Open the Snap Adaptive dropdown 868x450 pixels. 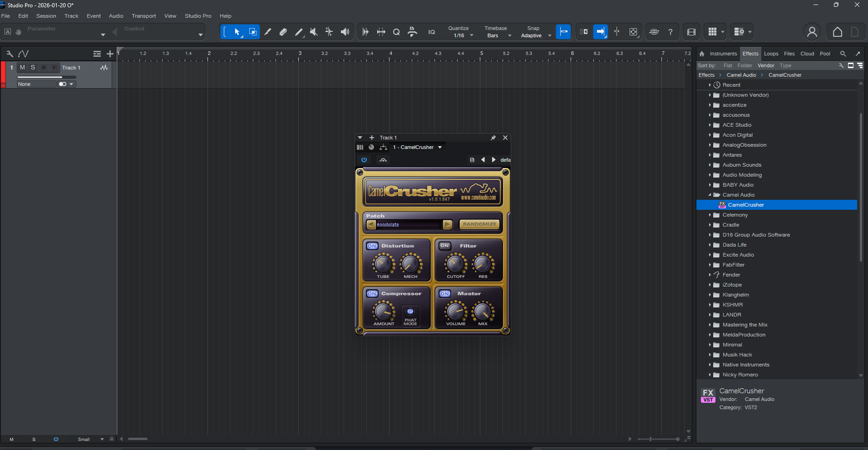[x=535, y=35]
